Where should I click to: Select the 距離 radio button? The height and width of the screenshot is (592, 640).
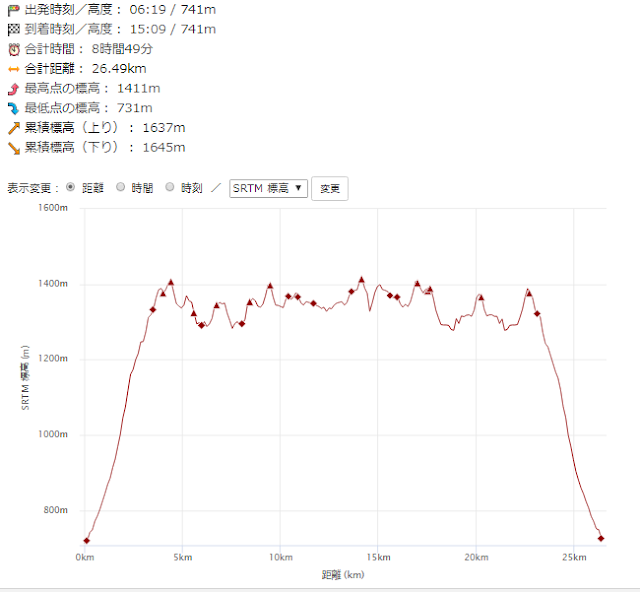(x=71, y=187)
